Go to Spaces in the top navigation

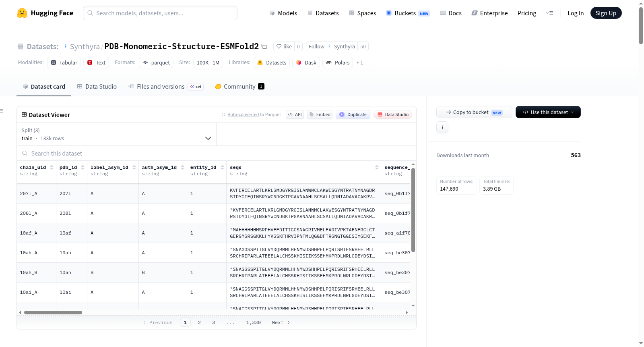(362, 13)
